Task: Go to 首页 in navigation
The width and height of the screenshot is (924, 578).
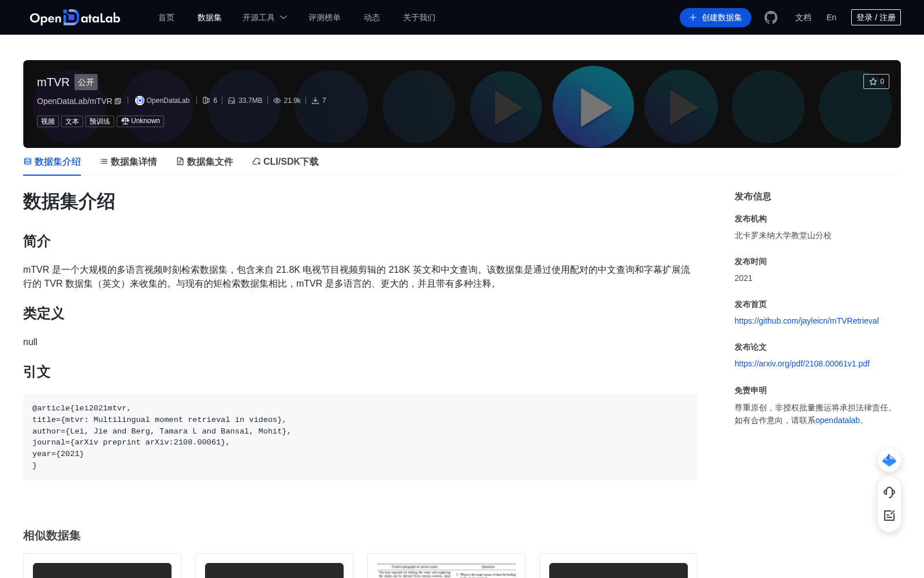Action: [166, 17]
